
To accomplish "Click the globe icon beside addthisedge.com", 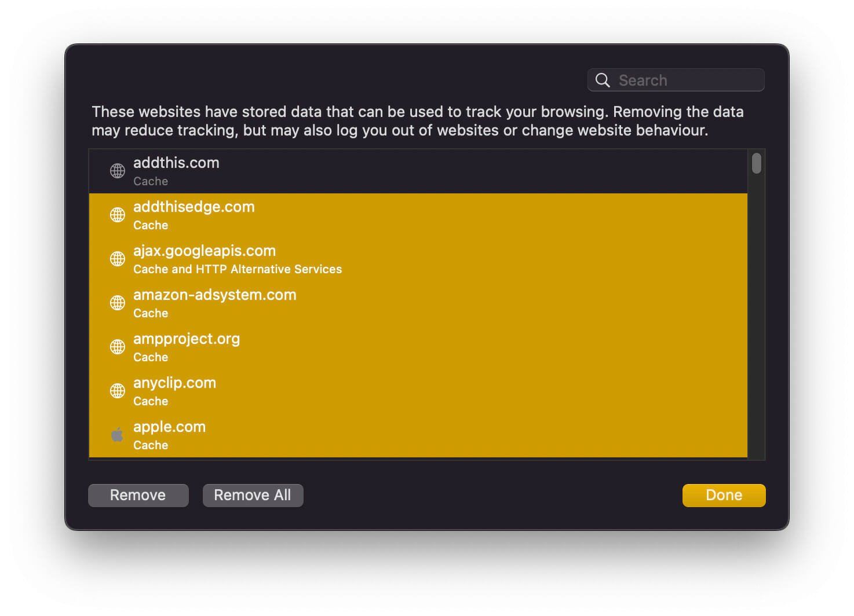I will [118, 215].
